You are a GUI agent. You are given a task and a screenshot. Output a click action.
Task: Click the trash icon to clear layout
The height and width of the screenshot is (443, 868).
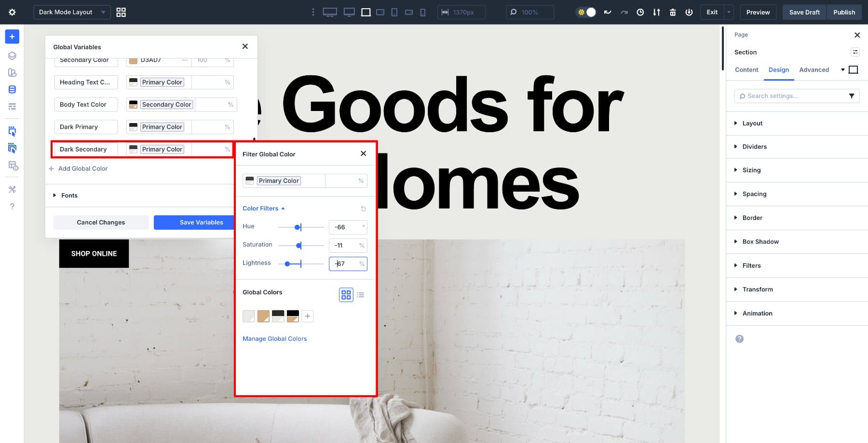point(673,12)
